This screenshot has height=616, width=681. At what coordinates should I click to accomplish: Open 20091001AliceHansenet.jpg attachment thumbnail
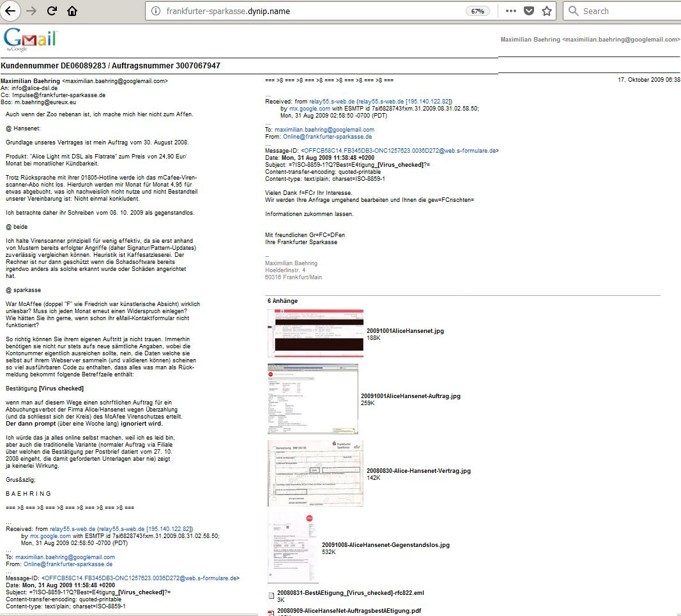click(315, 333)
